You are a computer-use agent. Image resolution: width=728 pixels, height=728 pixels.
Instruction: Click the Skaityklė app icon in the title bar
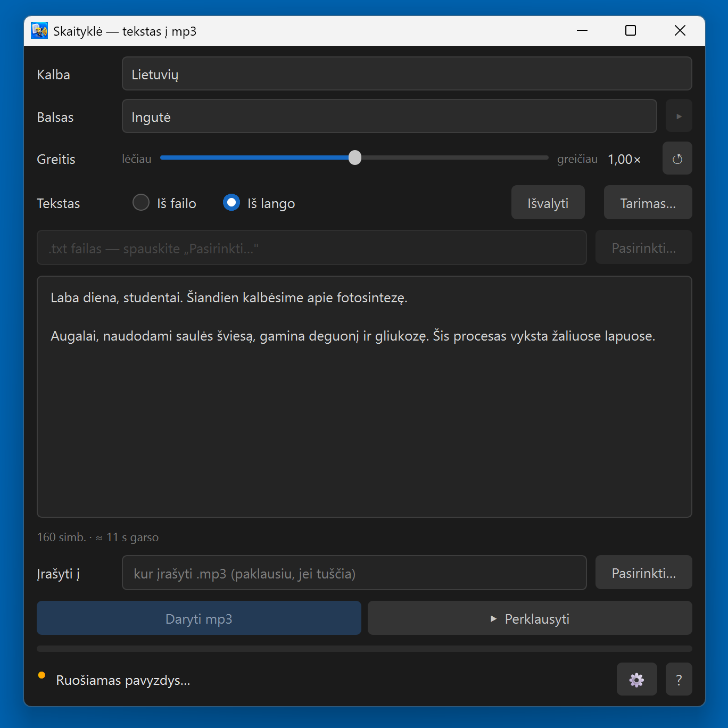[39, 31]
